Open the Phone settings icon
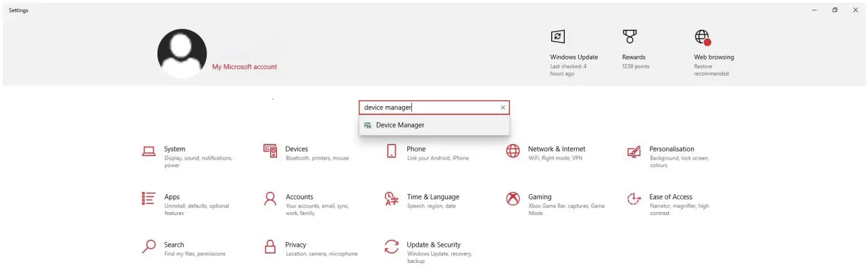Image resolution: width=868 pixels, height=271 pixels. click(392, 151)
